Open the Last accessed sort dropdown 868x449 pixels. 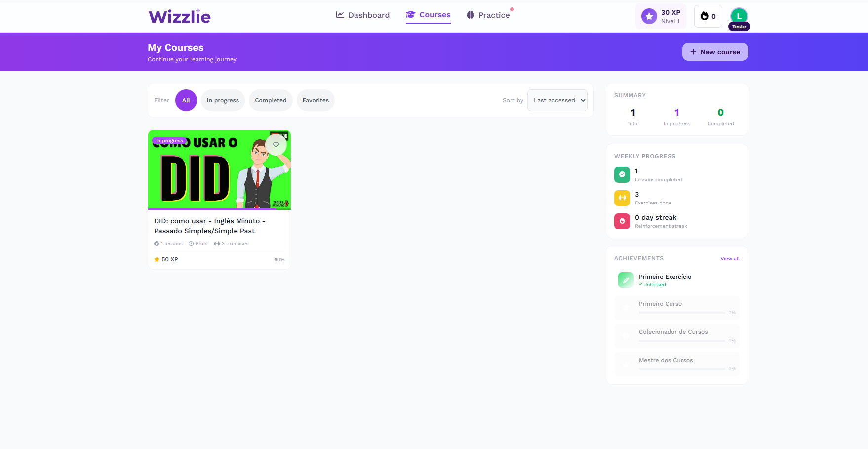pyautogui.click(x=557, y=100)
